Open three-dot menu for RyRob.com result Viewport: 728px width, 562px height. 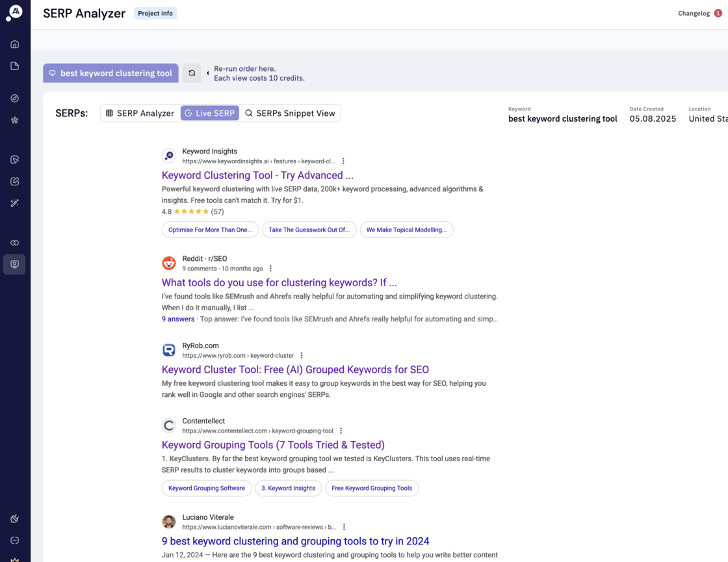pos(302,355)
